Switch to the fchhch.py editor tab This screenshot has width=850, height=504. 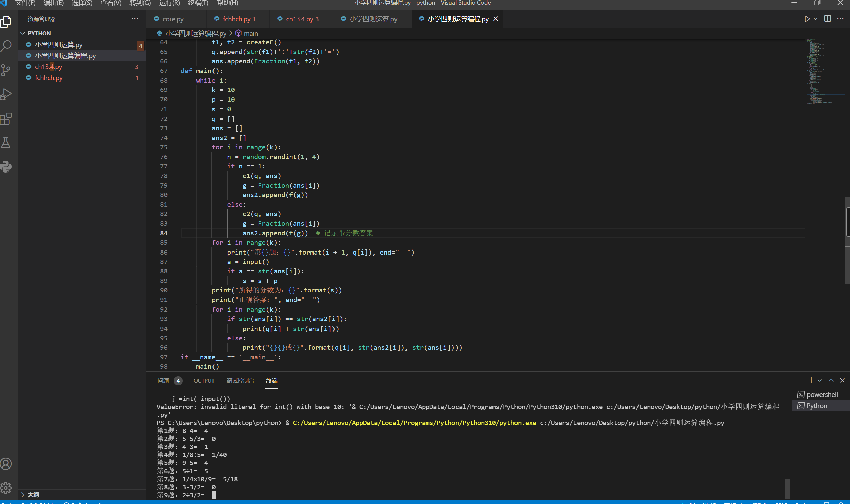click(x=236, y=19)
